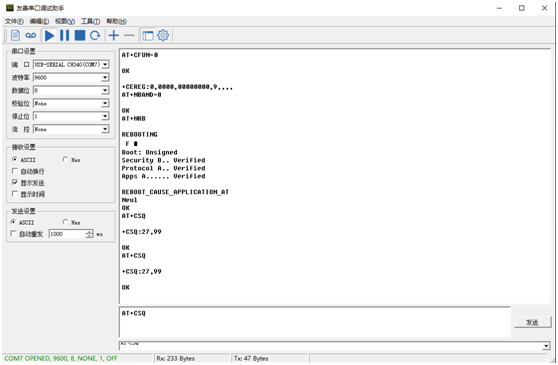Click the loop/record toolbar icon
This screenshot has height=365, width=558.
(31, 36)
